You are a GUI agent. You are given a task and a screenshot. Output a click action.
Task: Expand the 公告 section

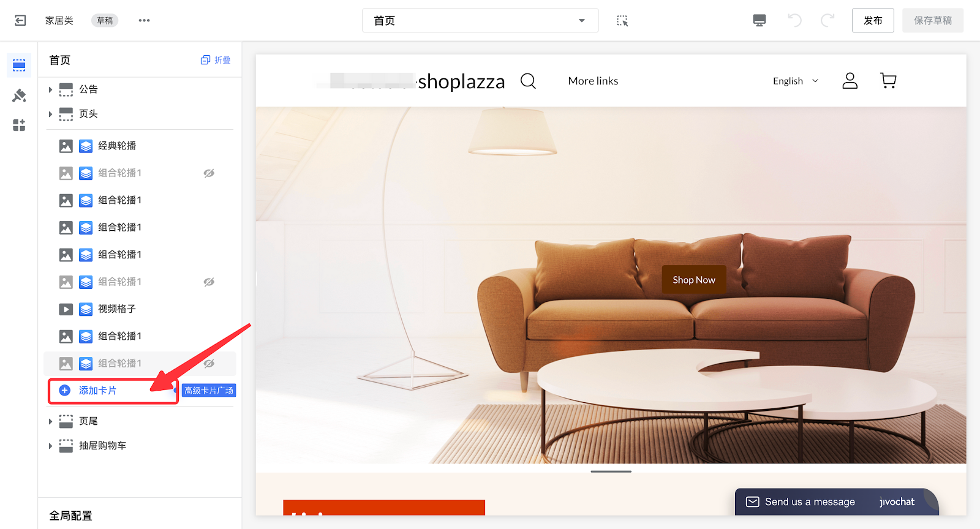50,89
